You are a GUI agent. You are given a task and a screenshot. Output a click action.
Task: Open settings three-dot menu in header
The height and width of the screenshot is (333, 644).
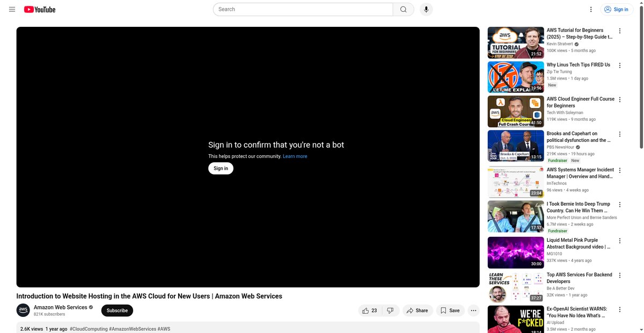coord(591,9)
